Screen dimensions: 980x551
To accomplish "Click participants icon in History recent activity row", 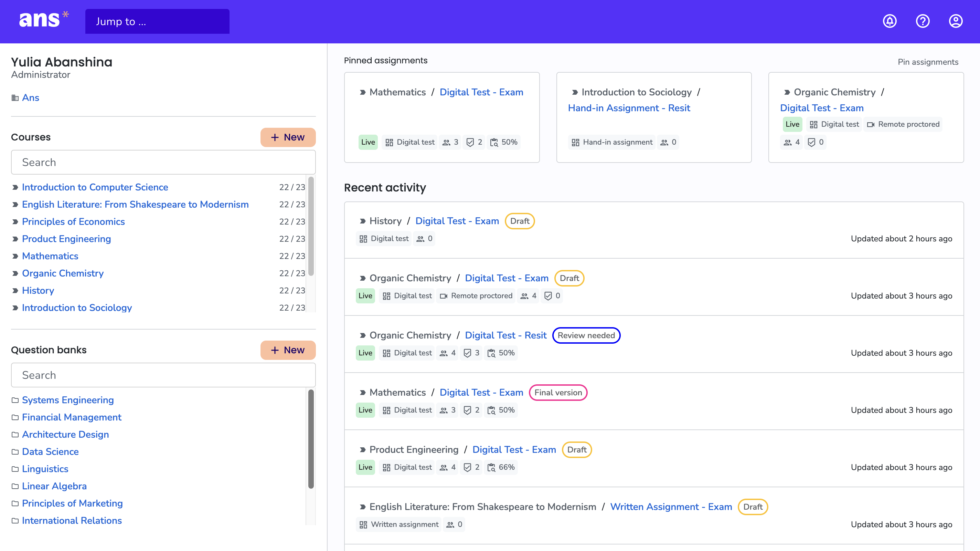I will pyautogui.click(x=420, y=239).
